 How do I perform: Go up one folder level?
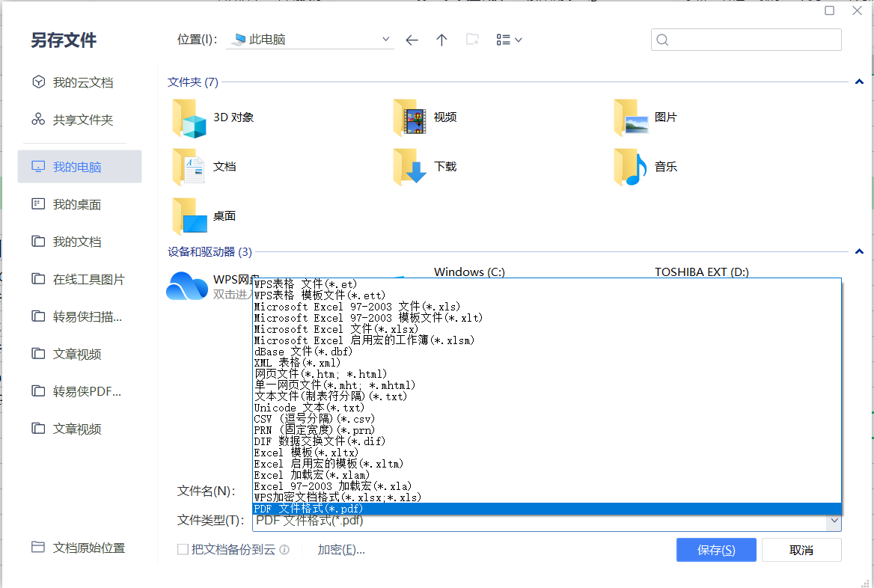point(441,40)
